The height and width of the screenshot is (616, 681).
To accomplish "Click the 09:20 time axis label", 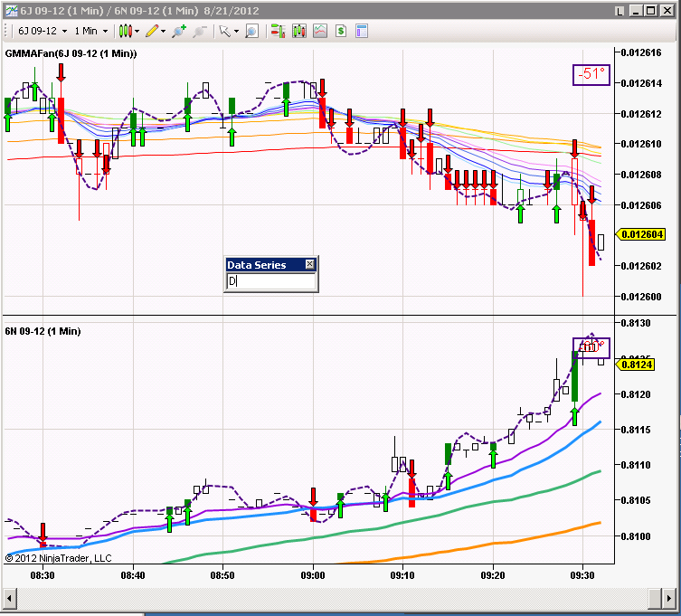I will 493,575.
